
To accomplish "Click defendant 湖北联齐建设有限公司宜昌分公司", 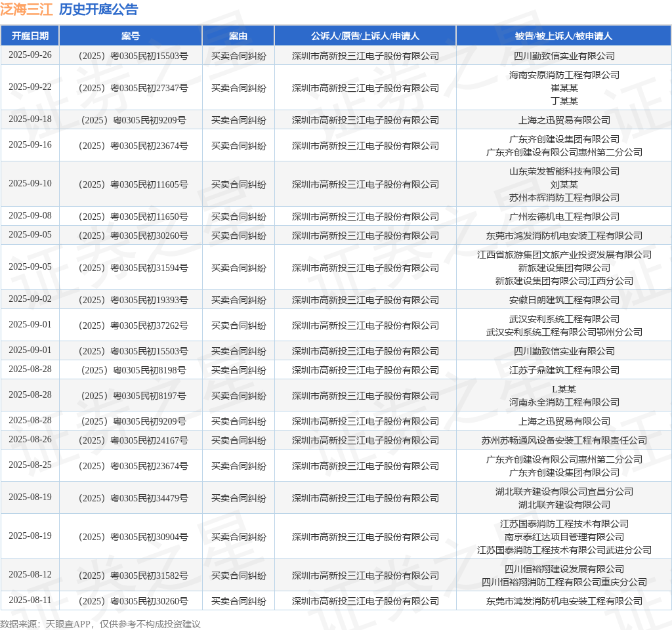I will [564, 492].
